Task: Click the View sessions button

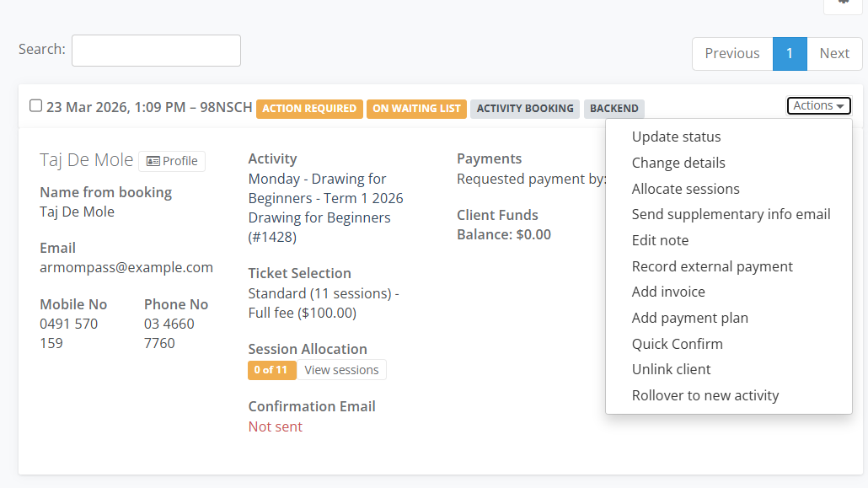Action: pos(341,370)
